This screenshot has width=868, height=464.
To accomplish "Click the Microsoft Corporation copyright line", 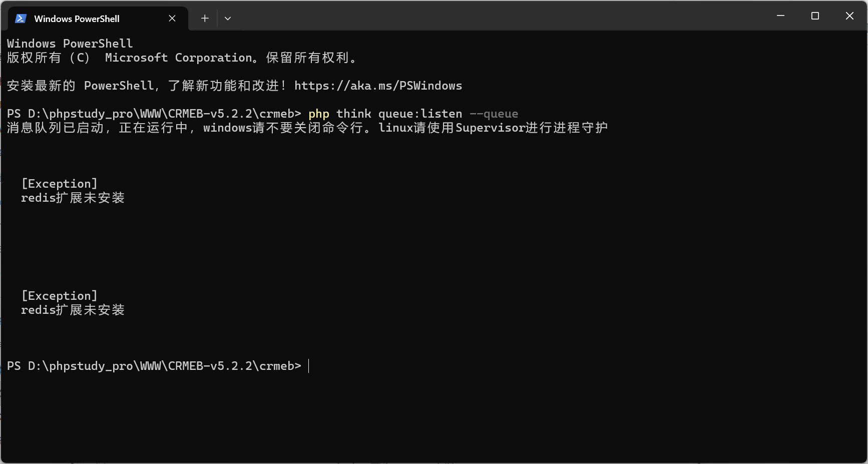I will (182, 58).
